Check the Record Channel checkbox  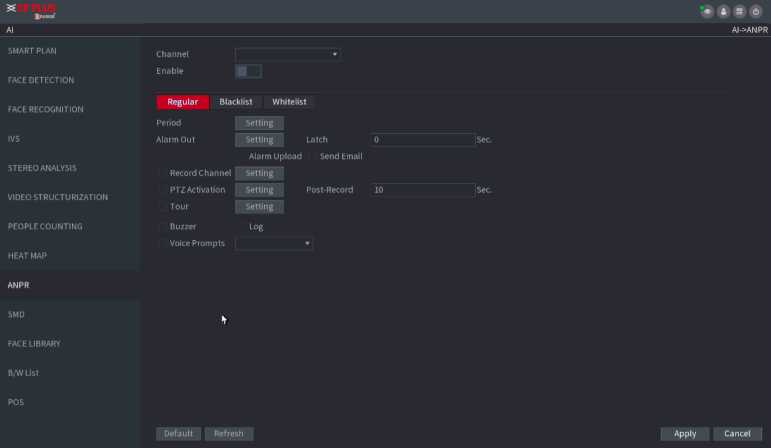tap(163, 173)
